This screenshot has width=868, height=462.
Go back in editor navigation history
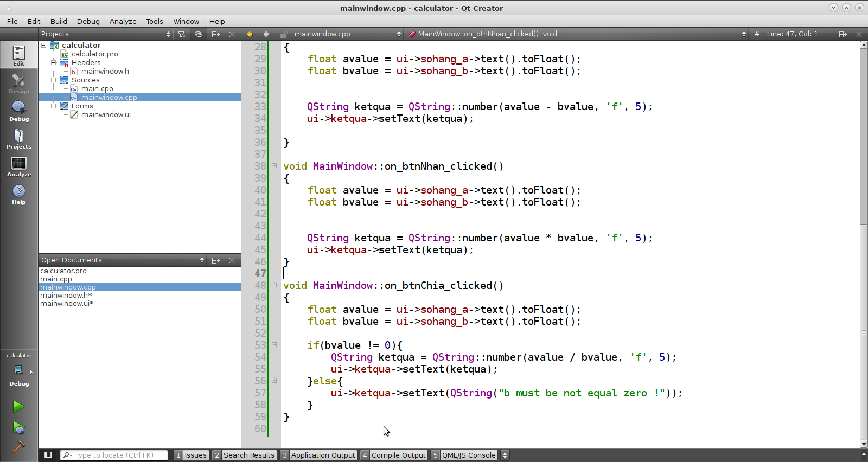pyautogui.click(x=250, y=34)
